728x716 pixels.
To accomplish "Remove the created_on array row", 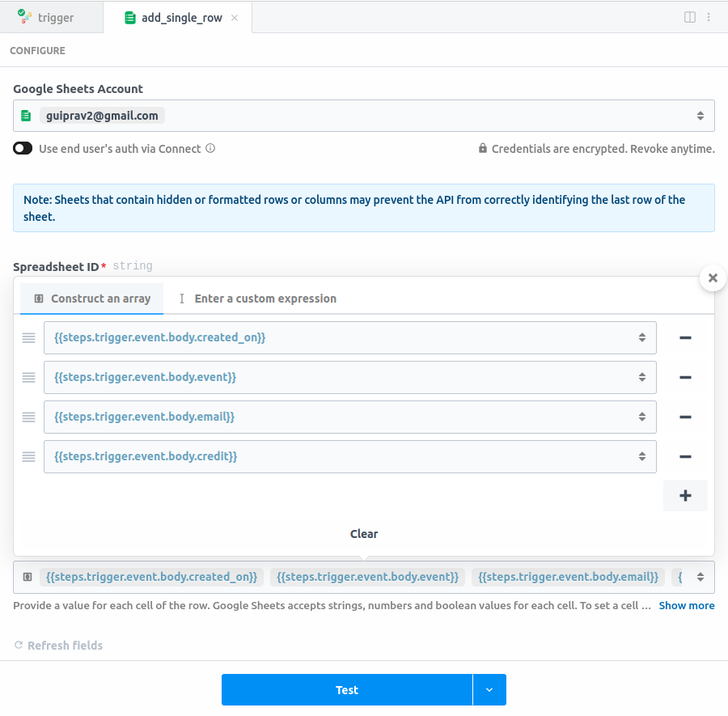I will point(685,337).
